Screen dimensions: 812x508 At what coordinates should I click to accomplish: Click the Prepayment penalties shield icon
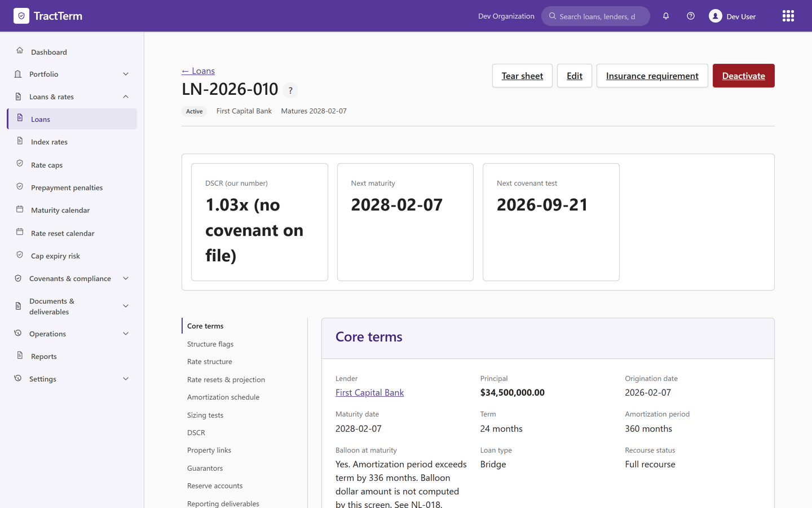tap(20, 186)
